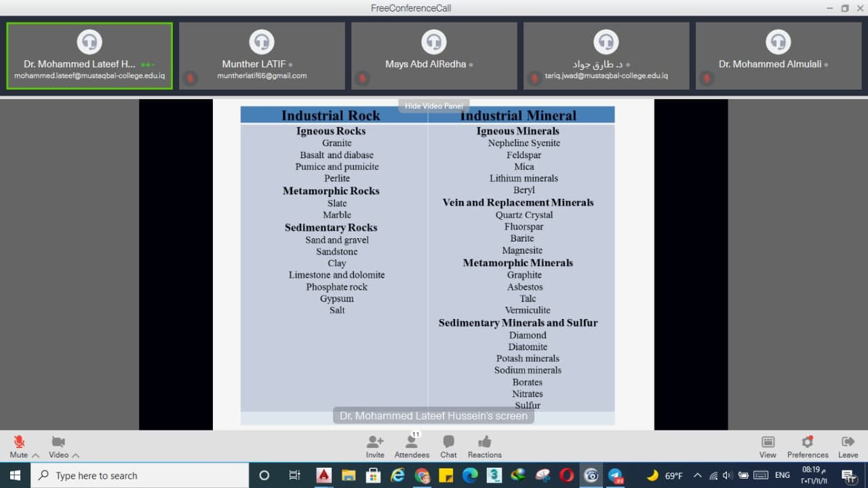Image resolution: width=868 pixels, height=488 pixels.
Task: Leave the conference call
Action: point(848,442)
